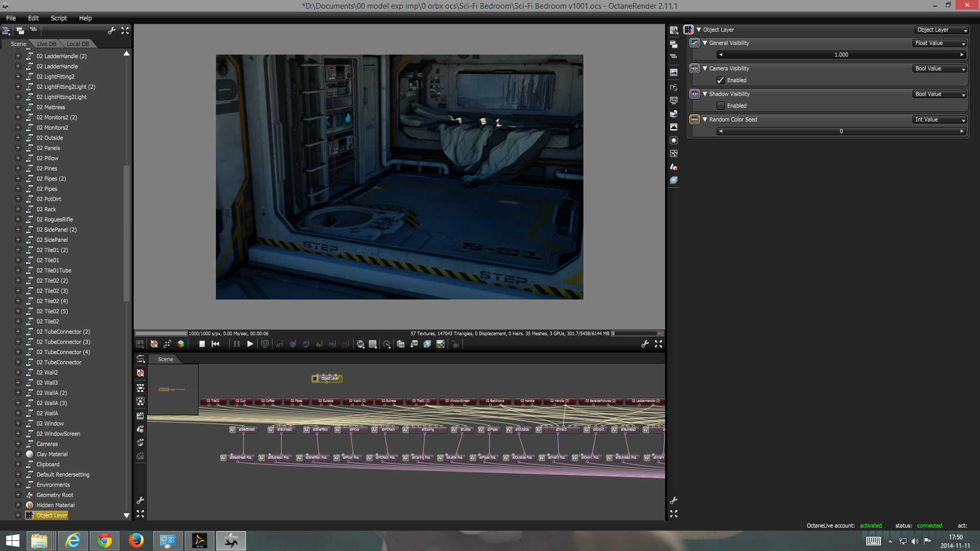The height and width of the screenshot is (551, 980).
Task: Open the Float Value type dropdown
Action: (940, 43)
